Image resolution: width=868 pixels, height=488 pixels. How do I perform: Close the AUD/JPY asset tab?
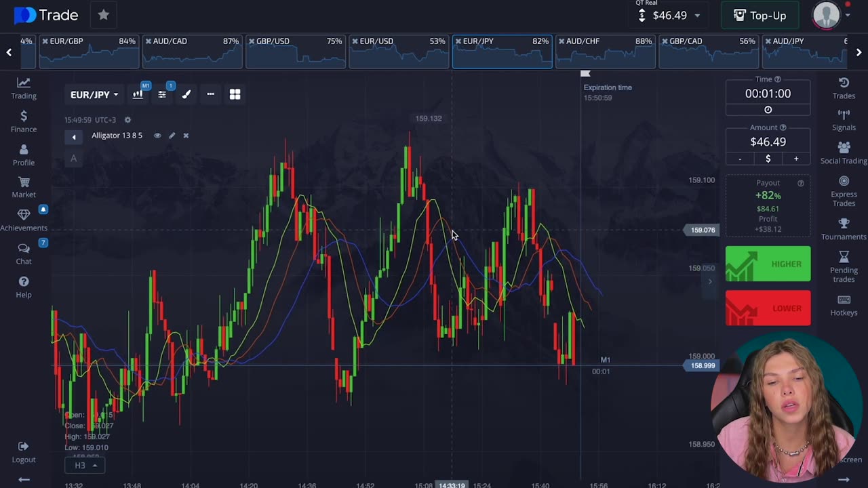point(768,41)
